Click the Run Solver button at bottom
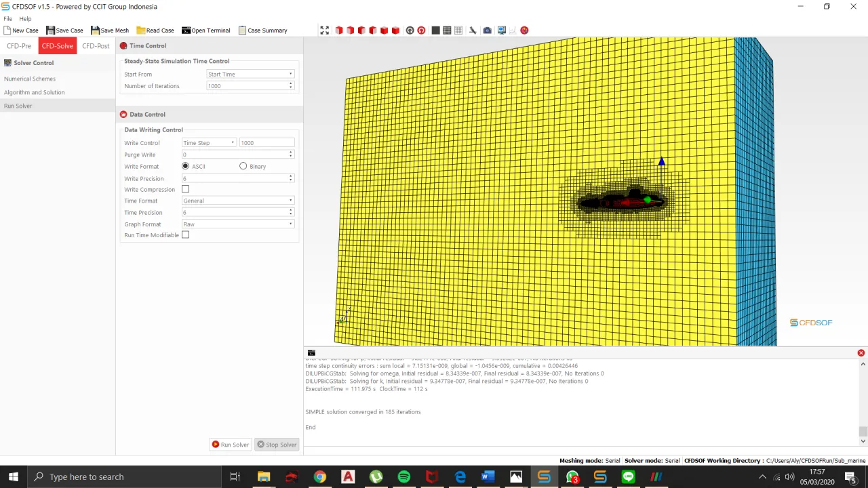 230,445
